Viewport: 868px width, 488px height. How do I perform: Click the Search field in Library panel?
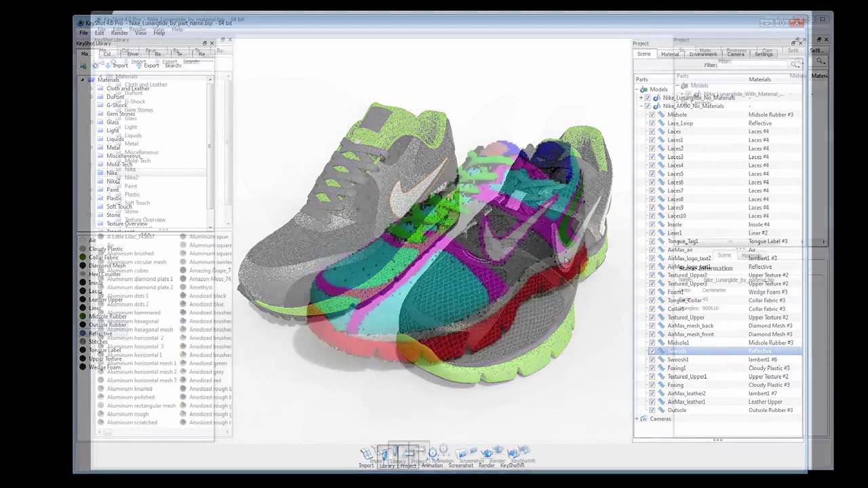tap(199, 66)
